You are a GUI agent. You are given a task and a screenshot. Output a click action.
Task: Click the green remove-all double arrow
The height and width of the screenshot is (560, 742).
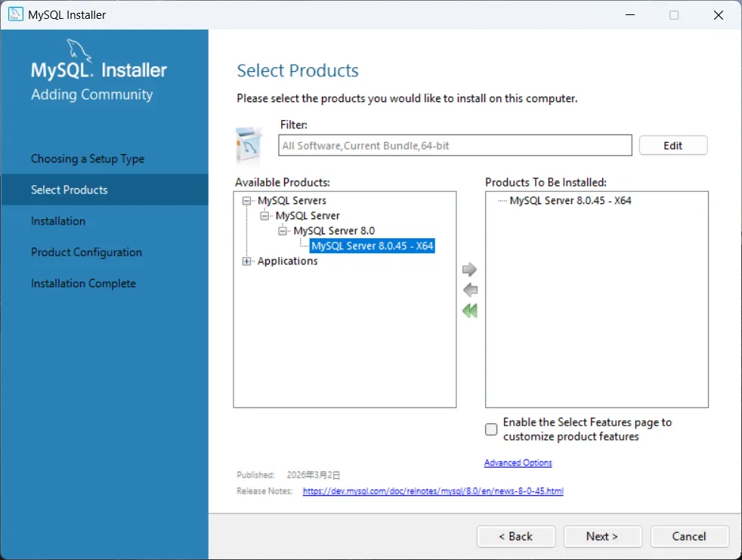coord(470,311)
